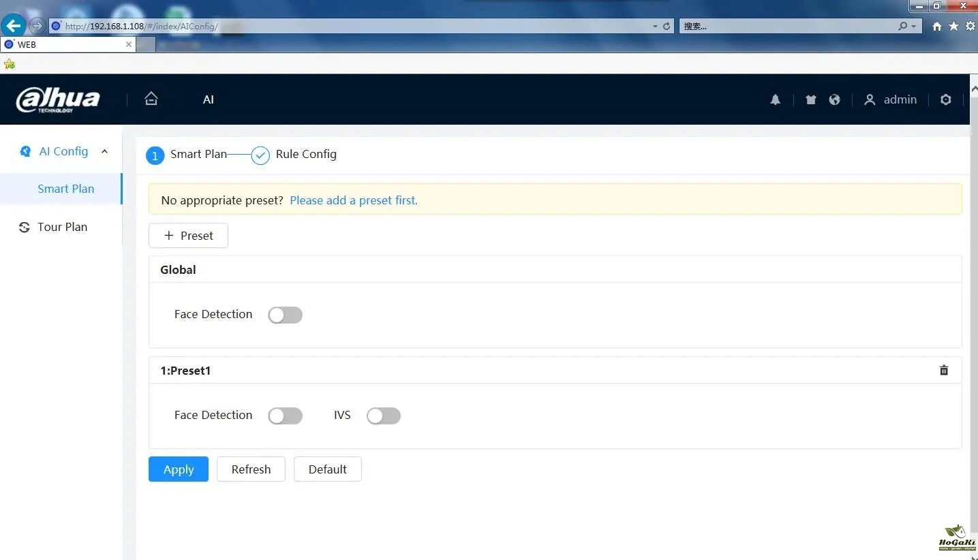
Task: Select Tour Plan in the sidebar
Action: 62,227
